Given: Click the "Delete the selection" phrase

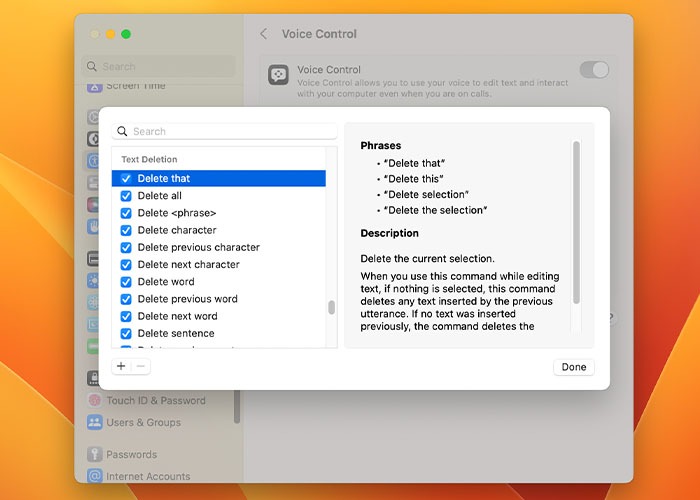Looking at the screenshot, I should [x=435, y=210].
